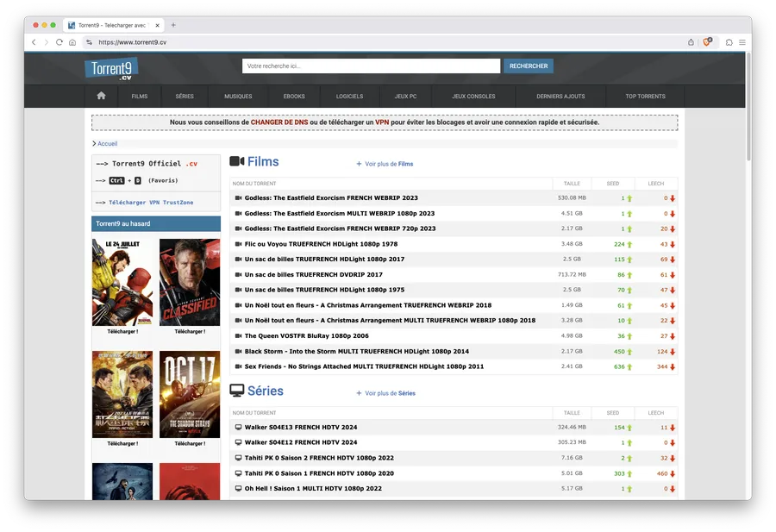Open 'Black Storm - Into the Storm' torrent
Image resolution: width=776 pixels, height=532 pixels.
(x=356, y=352)
